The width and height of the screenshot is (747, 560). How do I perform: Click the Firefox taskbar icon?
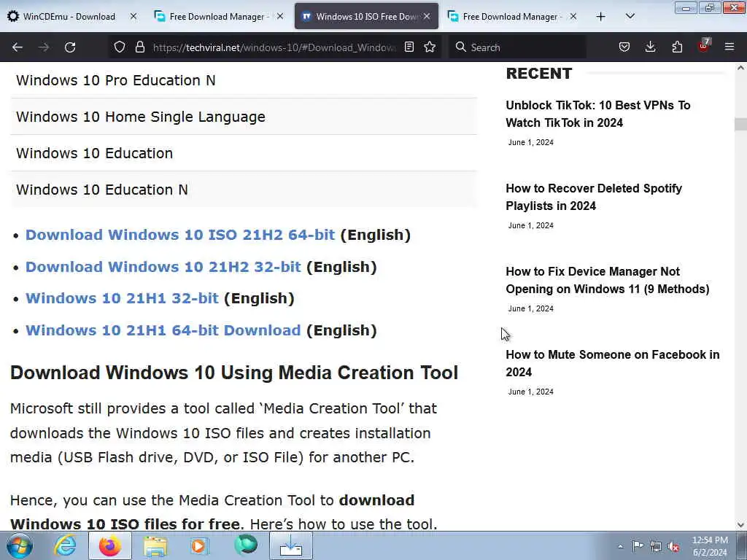click(110, 545)
